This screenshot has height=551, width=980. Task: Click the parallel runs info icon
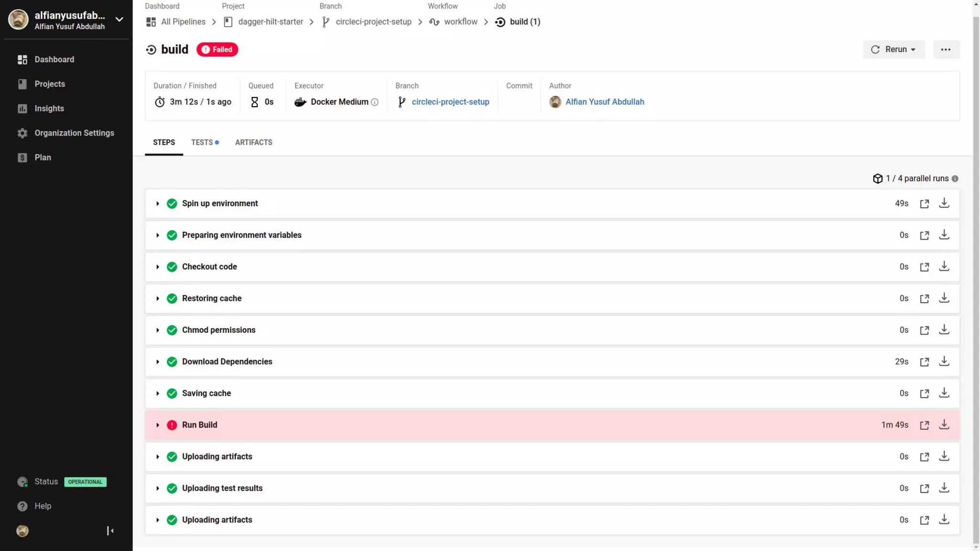(x=955, y=179)
